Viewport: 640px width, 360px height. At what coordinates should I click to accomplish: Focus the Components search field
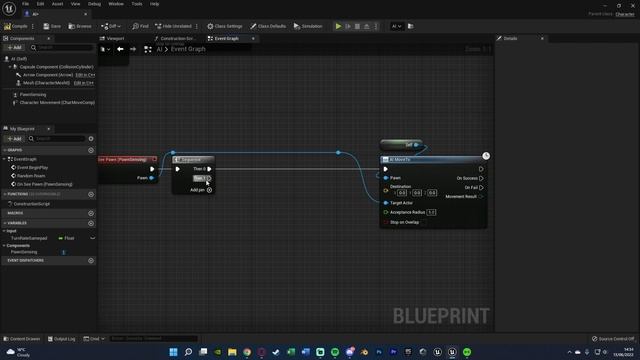[x=62, y=47]
